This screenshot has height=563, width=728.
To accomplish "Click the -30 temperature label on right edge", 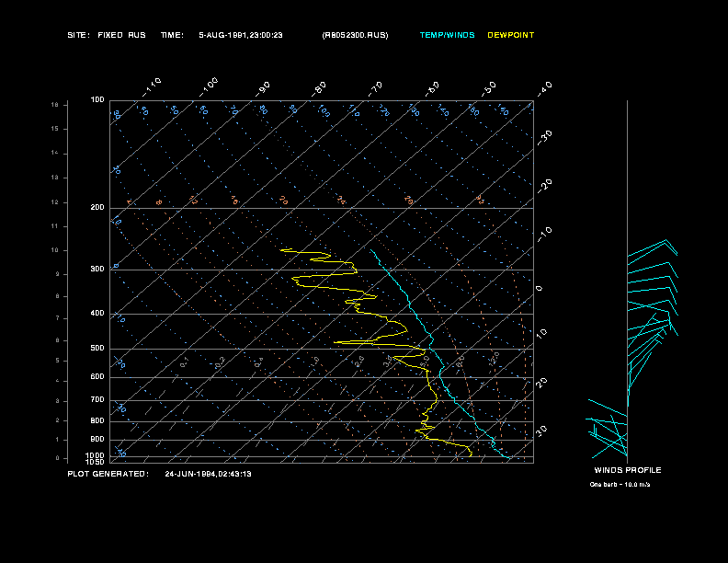I will (544, 138).
